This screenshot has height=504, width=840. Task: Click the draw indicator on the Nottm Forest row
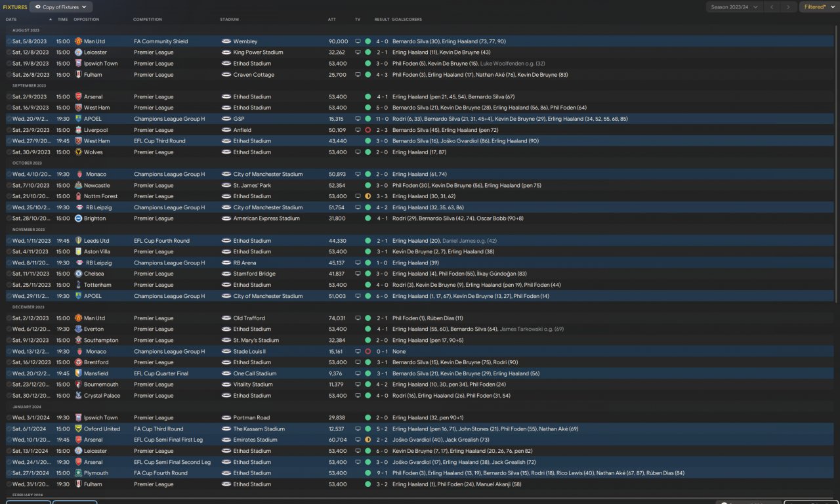pos(367,196)
